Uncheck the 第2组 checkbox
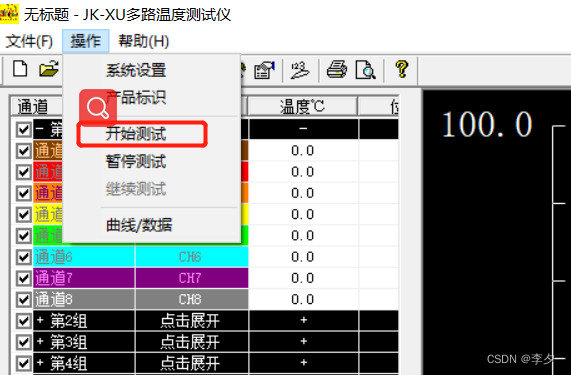 coord(24,321)
